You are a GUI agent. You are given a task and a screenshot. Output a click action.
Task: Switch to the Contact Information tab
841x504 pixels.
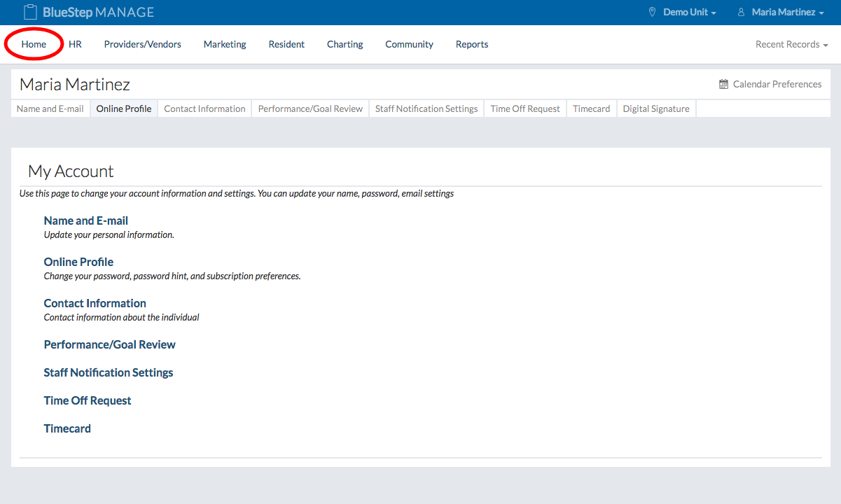pyautogui.click(x=204, y=108)
